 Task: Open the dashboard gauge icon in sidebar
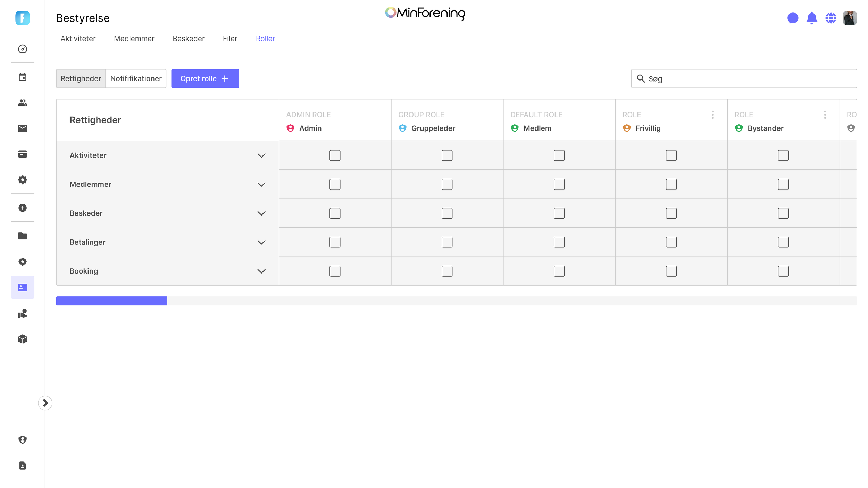(x=23, y=49)
